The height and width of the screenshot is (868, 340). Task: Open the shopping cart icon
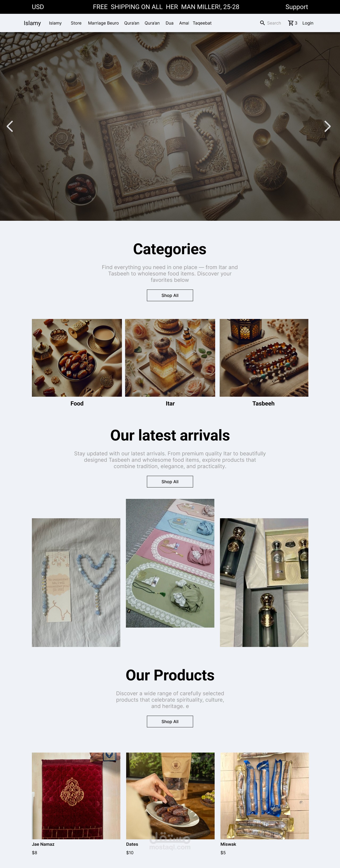coord(290,23)
